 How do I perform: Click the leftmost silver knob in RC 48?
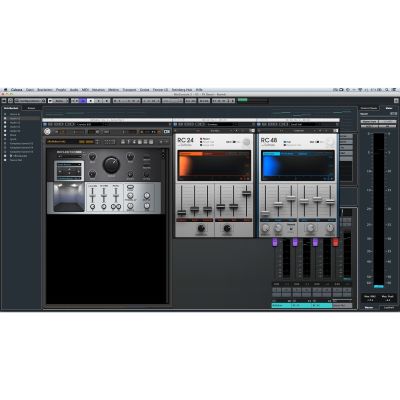(265, 228)
